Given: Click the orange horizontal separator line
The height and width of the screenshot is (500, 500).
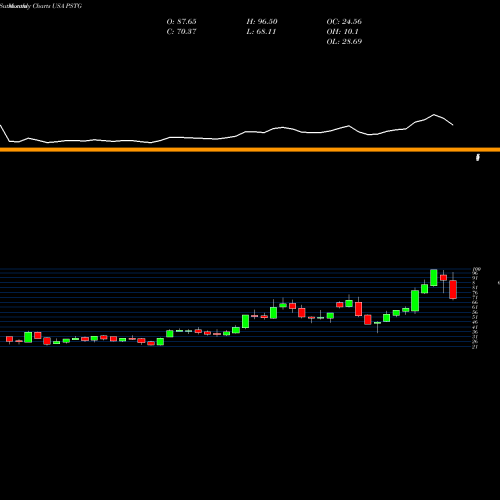Looking at the screenshot, I should pos(250,150).
